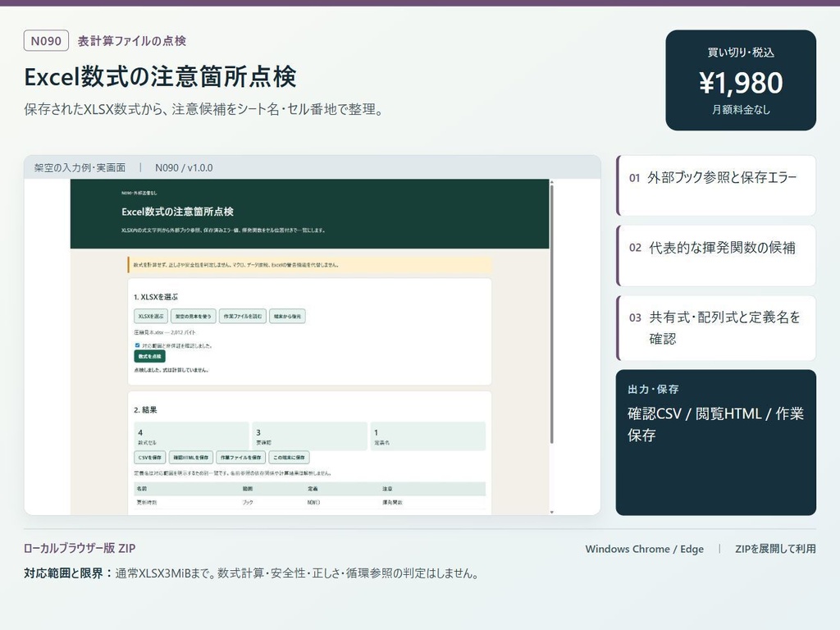Click the 出力・保存 output panel
The image size is (840, 630).
(715, 442)
